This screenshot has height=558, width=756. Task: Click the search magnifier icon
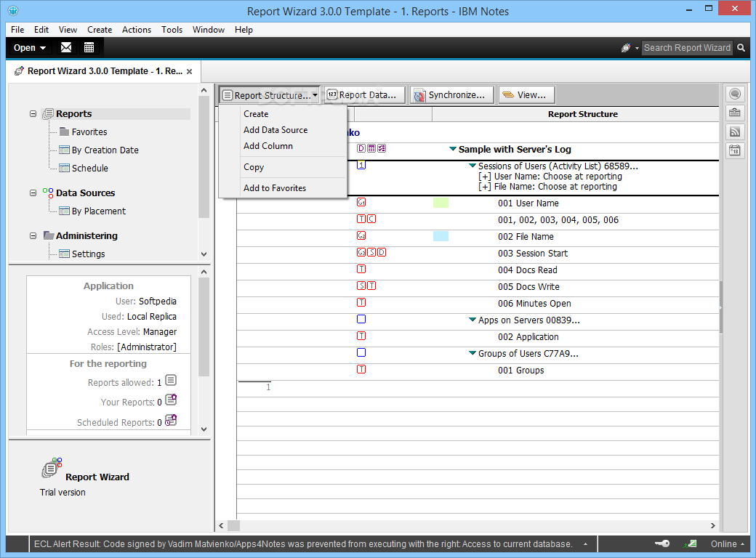click(741, 48)
